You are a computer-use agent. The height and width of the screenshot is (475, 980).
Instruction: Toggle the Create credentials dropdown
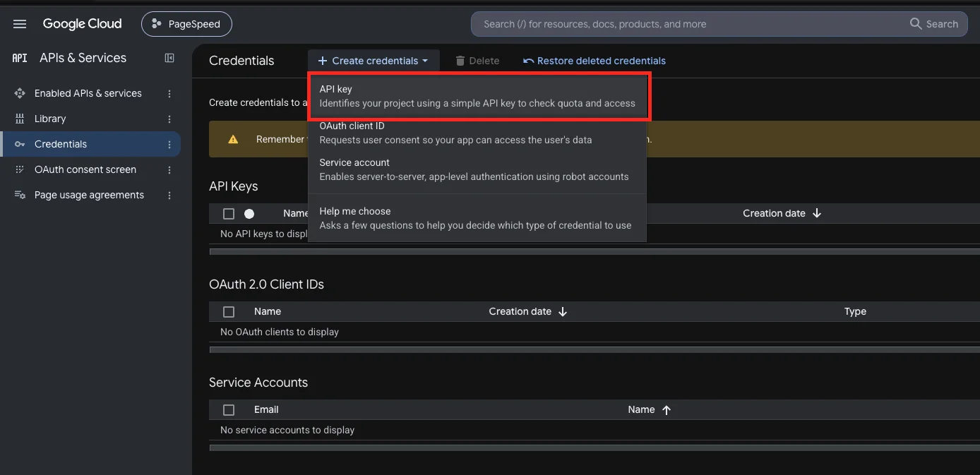coord(374,61)
